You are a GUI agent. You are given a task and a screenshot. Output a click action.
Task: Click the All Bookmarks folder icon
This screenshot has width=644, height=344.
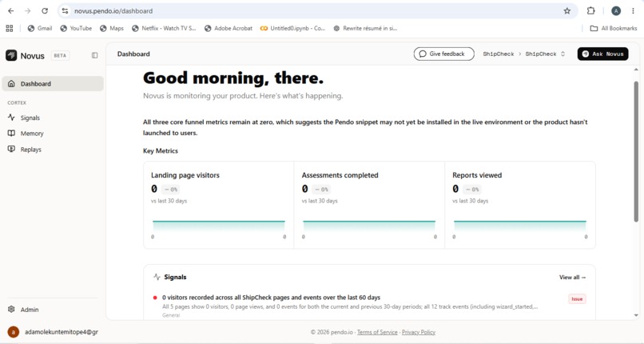tap(594, 28)
